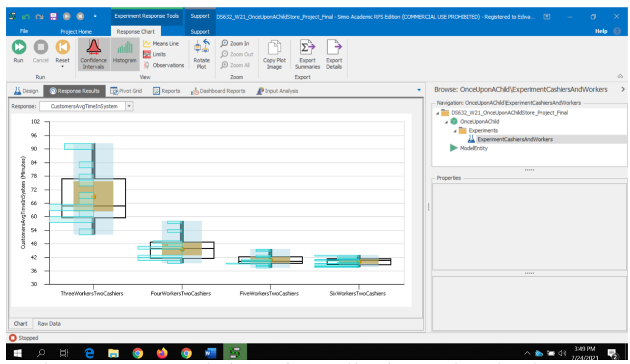Open File Explorer from taskbar
This screenshot has height=364, width=630.
114,353
